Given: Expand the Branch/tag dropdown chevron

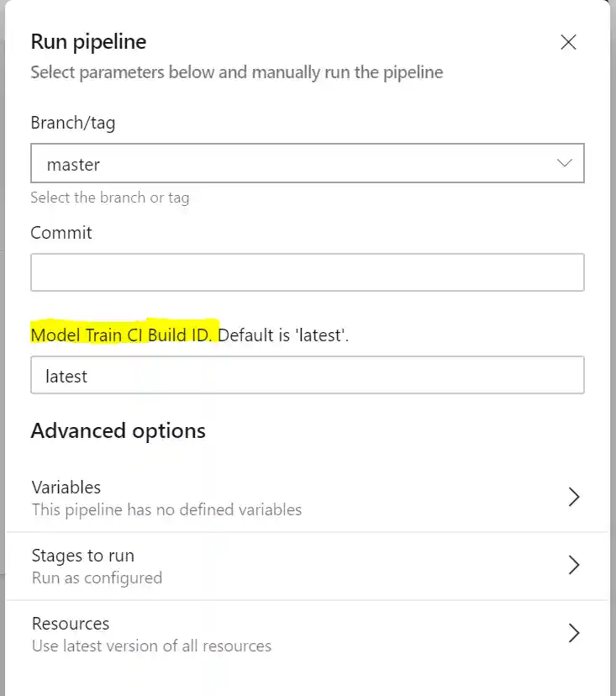Looking at the screenshot, I should tap(565, 164).
